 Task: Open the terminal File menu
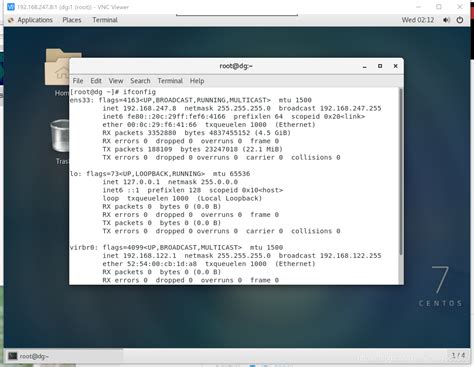tap(78, 81)
